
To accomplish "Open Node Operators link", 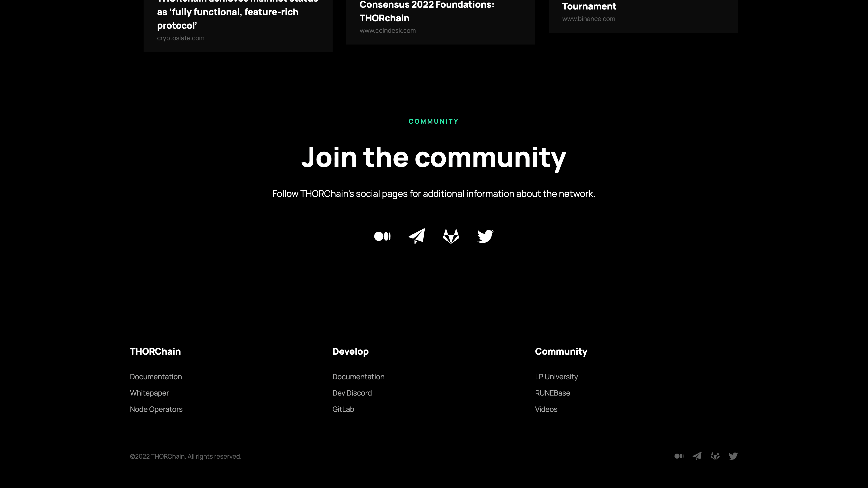I will (156, 409).
